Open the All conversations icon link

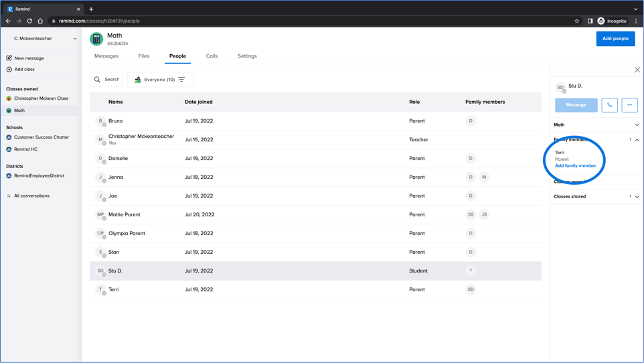pyautogui.click(x=9, y=196)
